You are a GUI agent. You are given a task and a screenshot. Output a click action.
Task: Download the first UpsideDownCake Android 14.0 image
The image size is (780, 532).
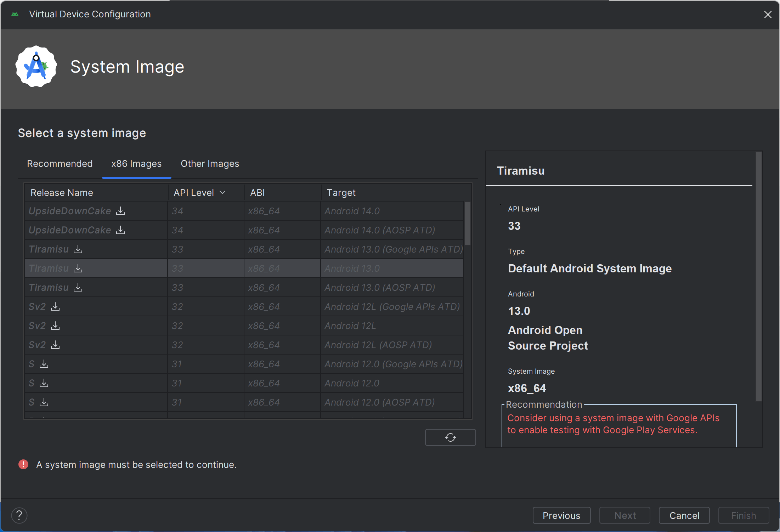point(120,211)
